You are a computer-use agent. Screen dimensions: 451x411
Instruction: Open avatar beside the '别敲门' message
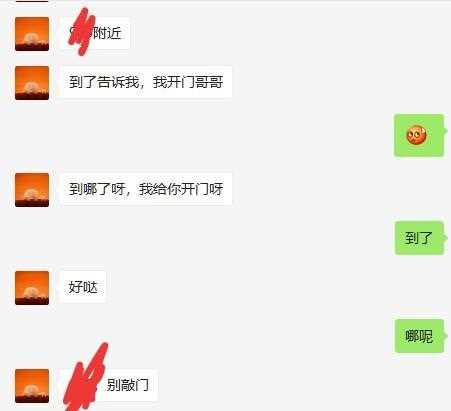pos(32,386)
